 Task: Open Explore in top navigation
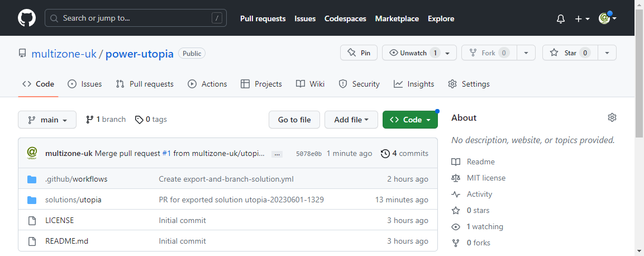(441, 18)
